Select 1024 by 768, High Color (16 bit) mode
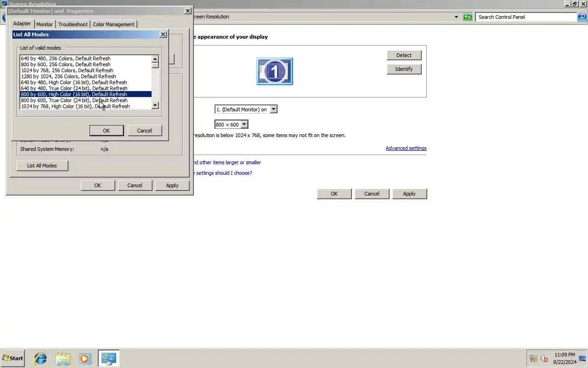 click(85, 106)
